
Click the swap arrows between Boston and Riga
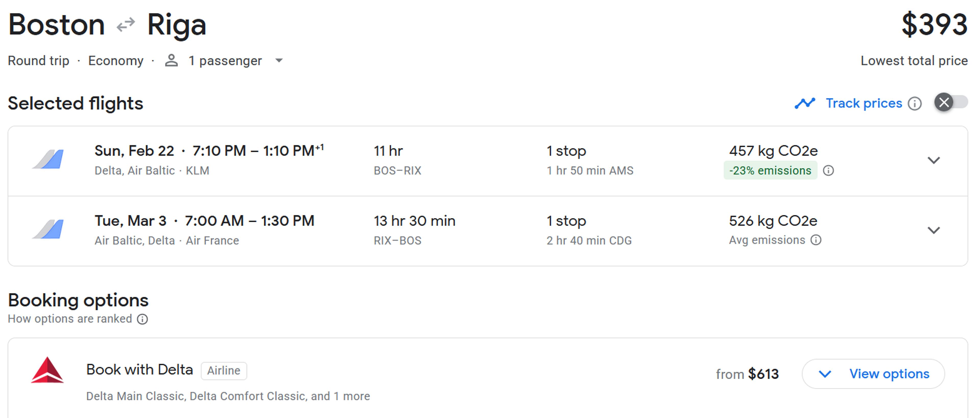point(126,25)
